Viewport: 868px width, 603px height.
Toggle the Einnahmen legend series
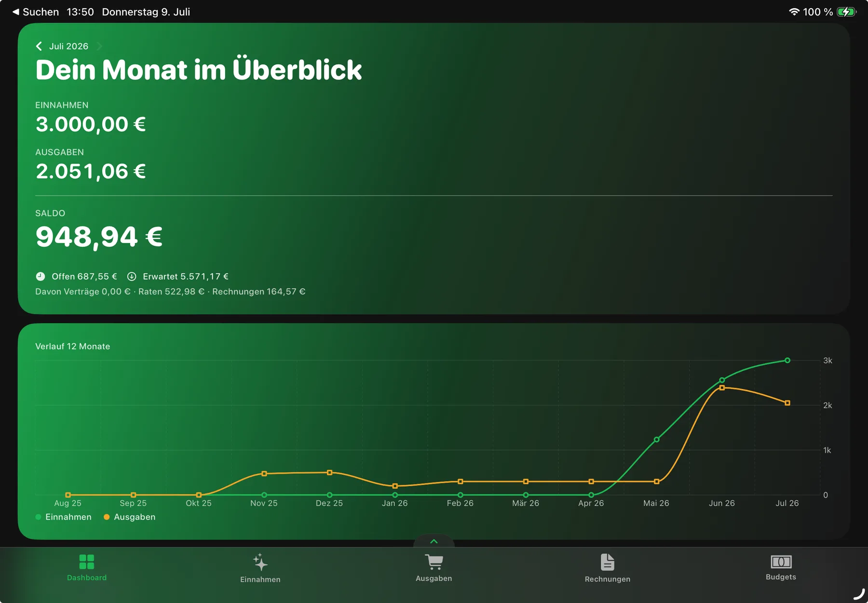pyautogui.click(x=63, y=517)
